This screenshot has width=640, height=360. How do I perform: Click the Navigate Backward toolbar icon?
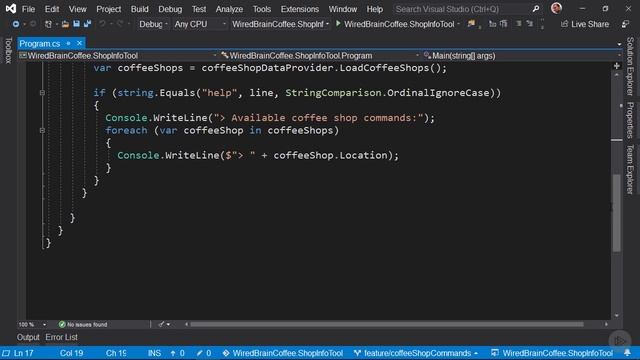(16, 24)
